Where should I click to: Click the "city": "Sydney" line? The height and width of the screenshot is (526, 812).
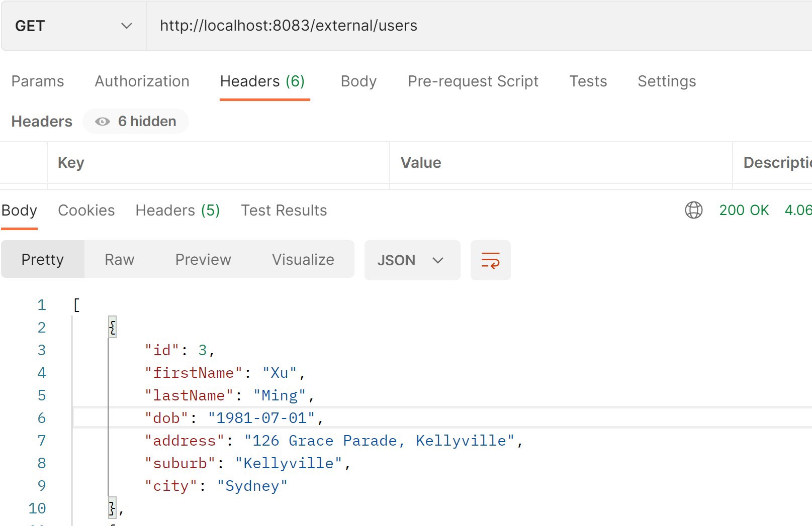point(216,486)
